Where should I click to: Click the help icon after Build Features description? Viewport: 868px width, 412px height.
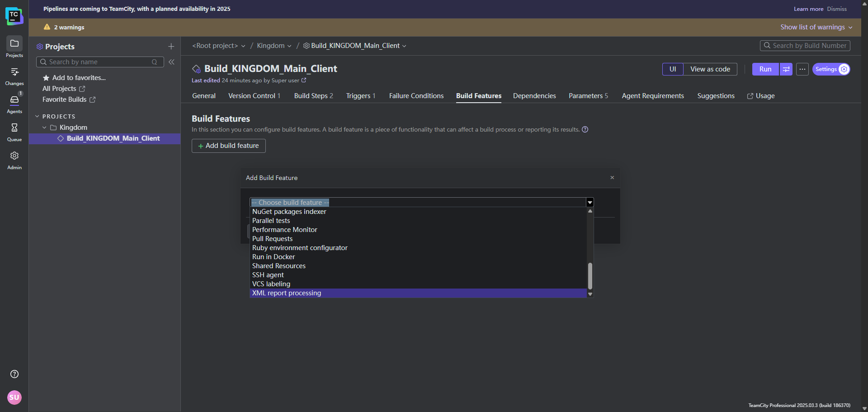coord(585,129)
